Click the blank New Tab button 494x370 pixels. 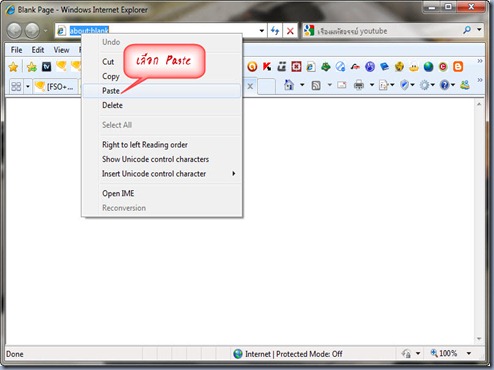[266, 87]
